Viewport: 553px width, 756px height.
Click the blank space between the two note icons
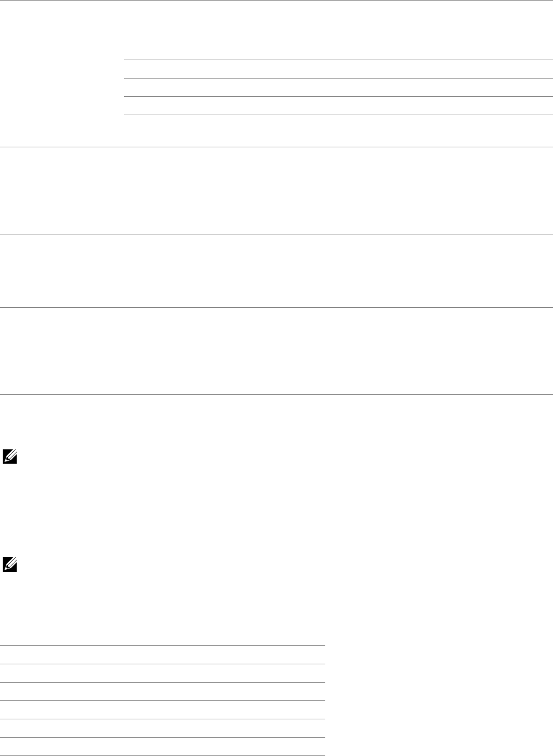click(x=276, y=510)
